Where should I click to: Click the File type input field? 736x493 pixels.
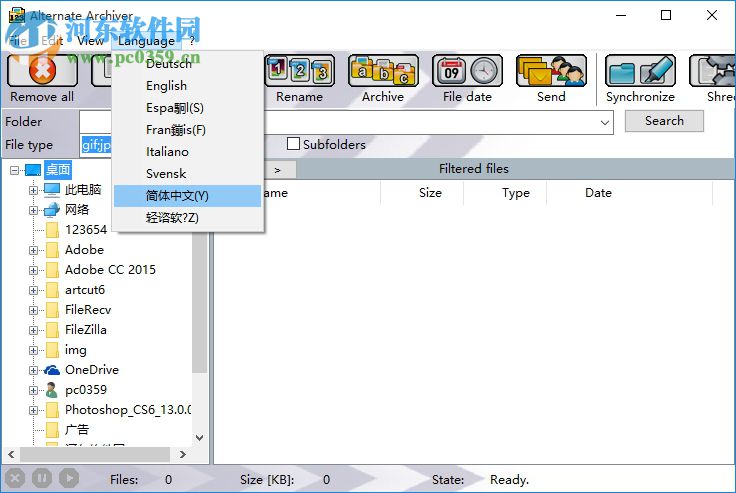click(x=96, y=145)
